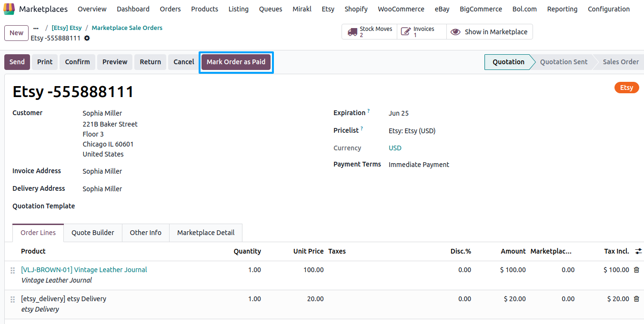
Task: Click the Send button
Action: tap(17, 62)
